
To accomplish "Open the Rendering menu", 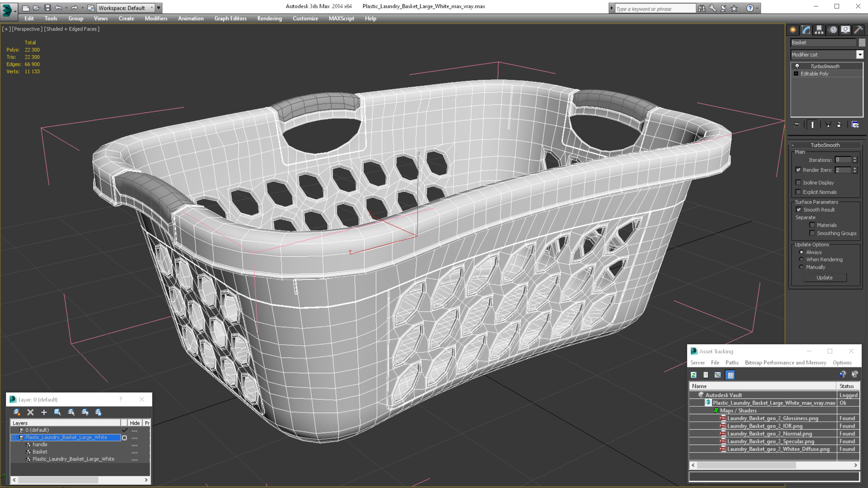I will click(x=269, y=18).
